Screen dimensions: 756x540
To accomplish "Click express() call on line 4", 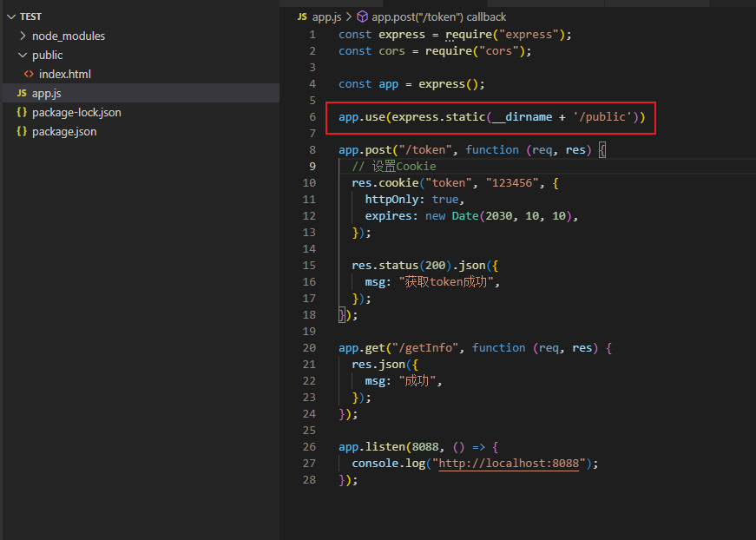I will tap(448, 84).
